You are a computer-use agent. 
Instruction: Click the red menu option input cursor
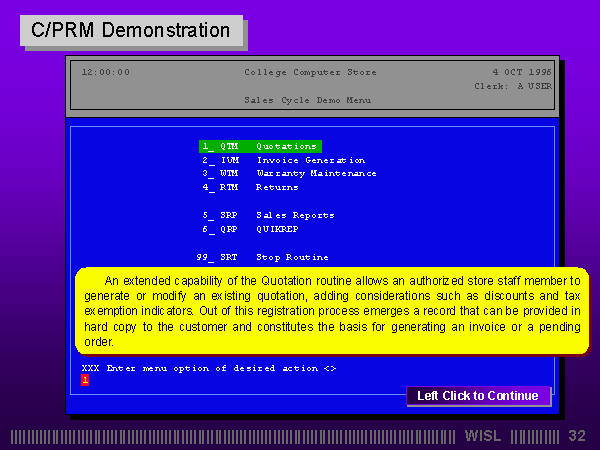coord(85,380)
